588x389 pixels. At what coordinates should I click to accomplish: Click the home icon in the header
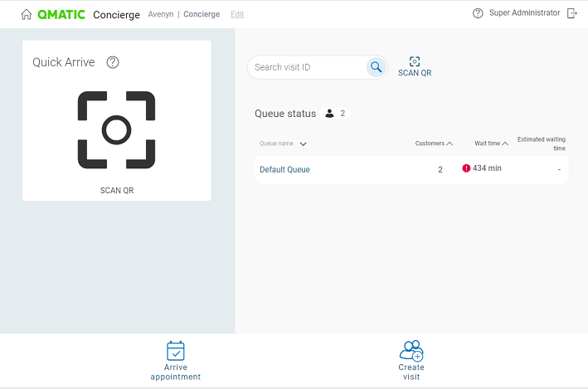click(26, 14)
